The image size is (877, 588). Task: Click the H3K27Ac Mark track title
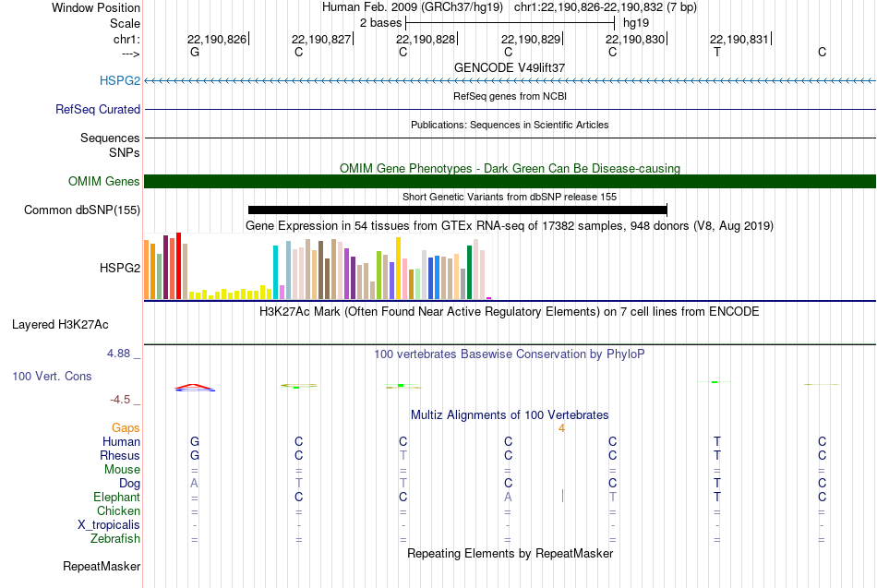point(510,312)
